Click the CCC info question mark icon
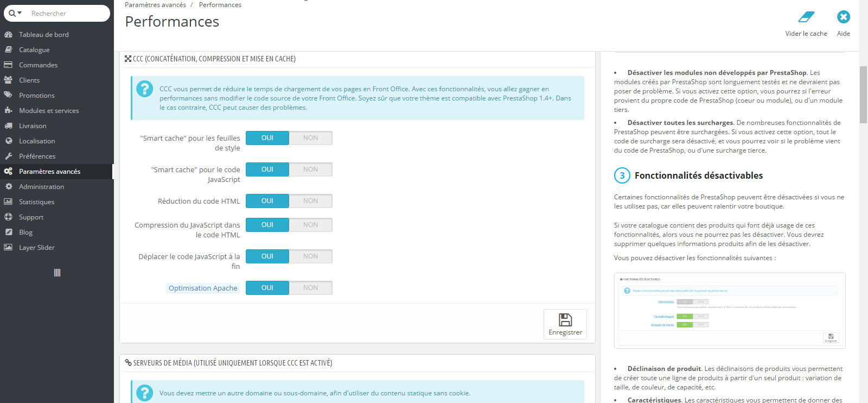Screen dimensions: 868x403 (144, 89)
